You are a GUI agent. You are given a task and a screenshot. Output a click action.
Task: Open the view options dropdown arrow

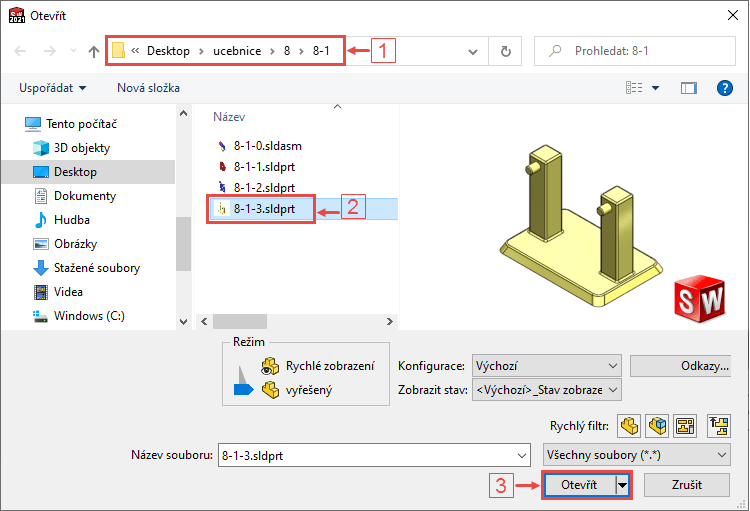point(655,88)
